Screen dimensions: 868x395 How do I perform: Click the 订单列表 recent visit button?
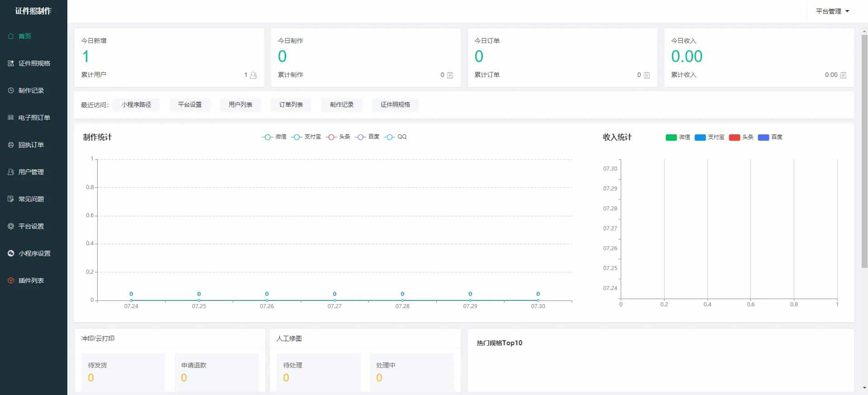click(291, 105)
